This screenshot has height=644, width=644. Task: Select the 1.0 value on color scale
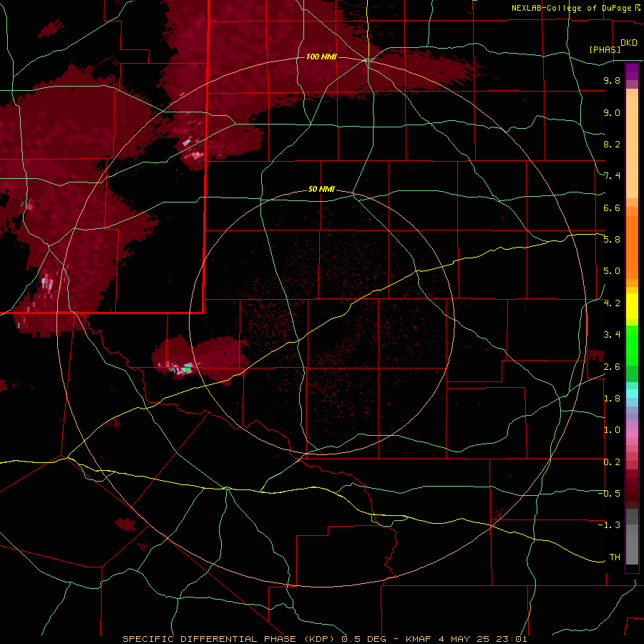click(x=612, y=429)
